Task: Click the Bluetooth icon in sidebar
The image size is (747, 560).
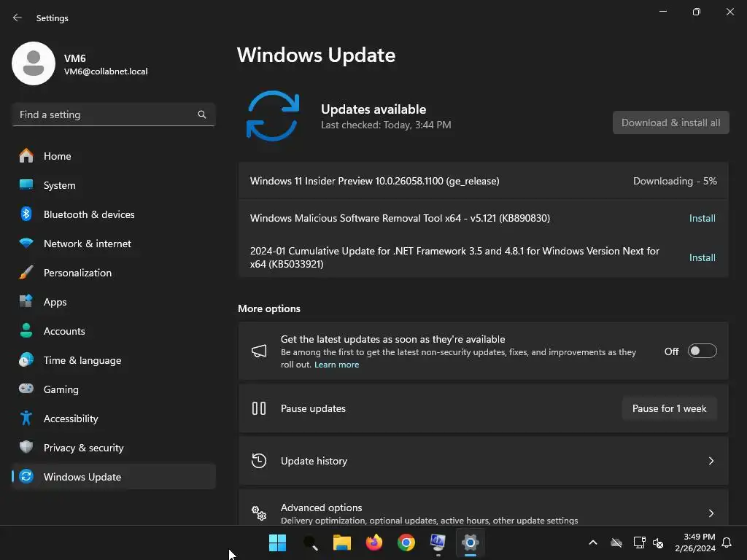Action: tap(26, 214)
